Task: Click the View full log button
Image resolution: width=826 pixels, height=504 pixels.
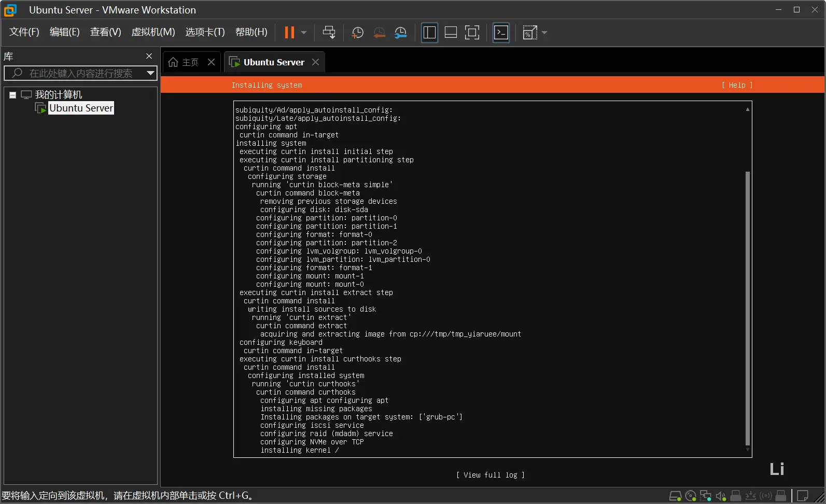Action: (x=490, y=475)
